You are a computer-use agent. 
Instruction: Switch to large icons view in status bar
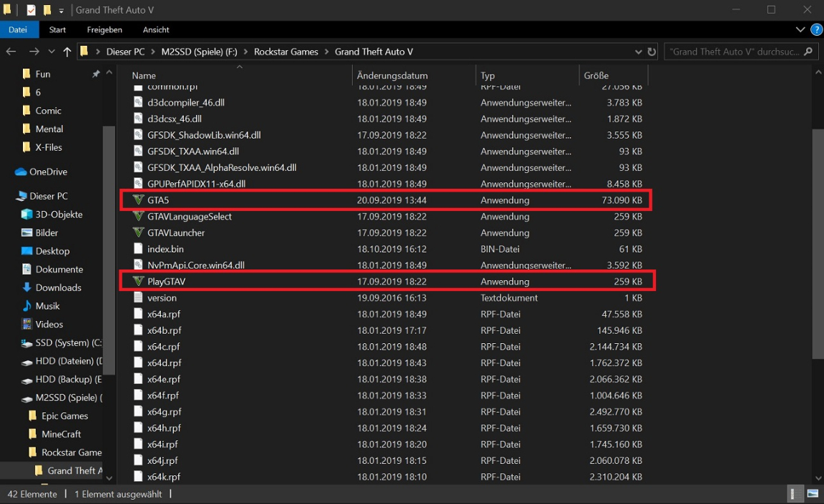(813, 494)
